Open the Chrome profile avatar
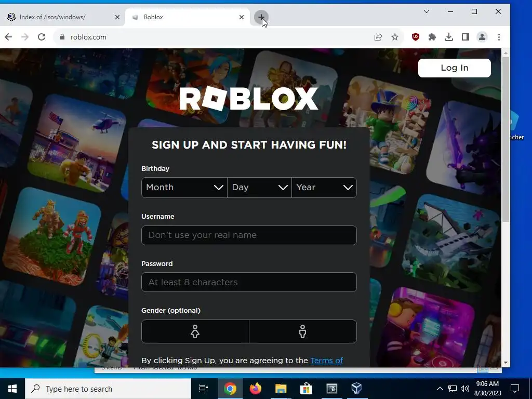This screenshot has width=532, height=399. coord(482,37)
